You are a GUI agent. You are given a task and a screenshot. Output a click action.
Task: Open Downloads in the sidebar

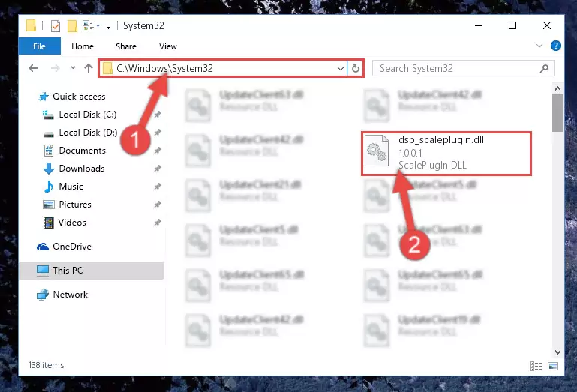(x=82, y=169)
